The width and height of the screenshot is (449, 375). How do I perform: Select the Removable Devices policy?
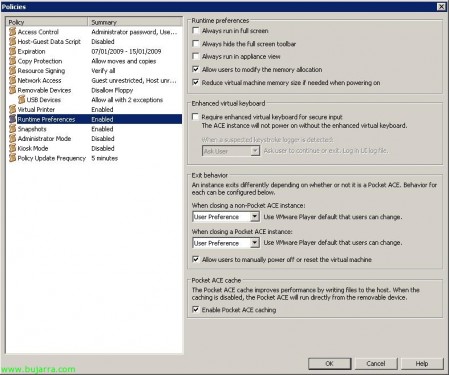[95, 90]
